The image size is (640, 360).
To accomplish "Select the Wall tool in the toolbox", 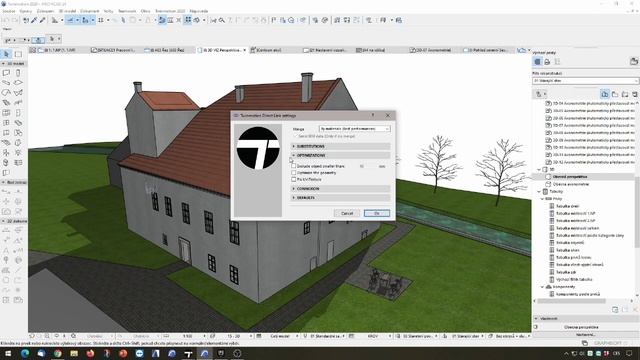I will [x=6, y=73].
